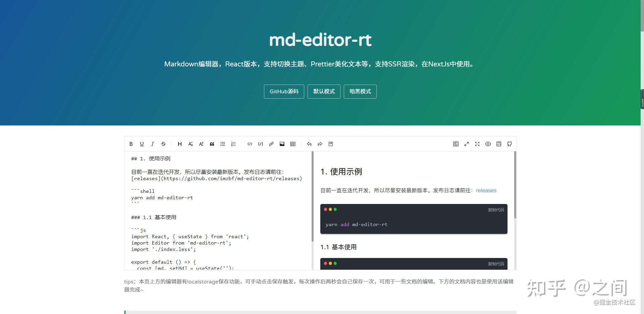Viewport: 644px width, 314px height.
Task: Toggle fullscreen mode in the editor
Action: 477,144
